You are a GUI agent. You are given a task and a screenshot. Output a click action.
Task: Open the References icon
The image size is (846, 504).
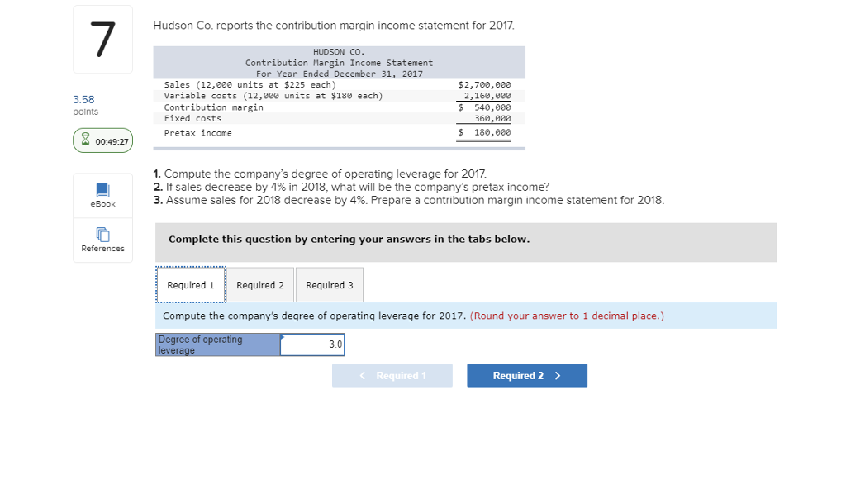(102, 234)
